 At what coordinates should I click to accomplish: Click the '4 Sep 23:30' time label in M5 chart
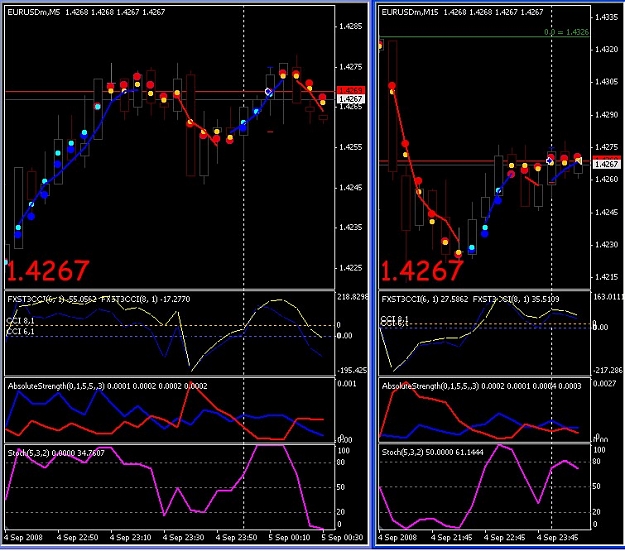tap(184, 537)
